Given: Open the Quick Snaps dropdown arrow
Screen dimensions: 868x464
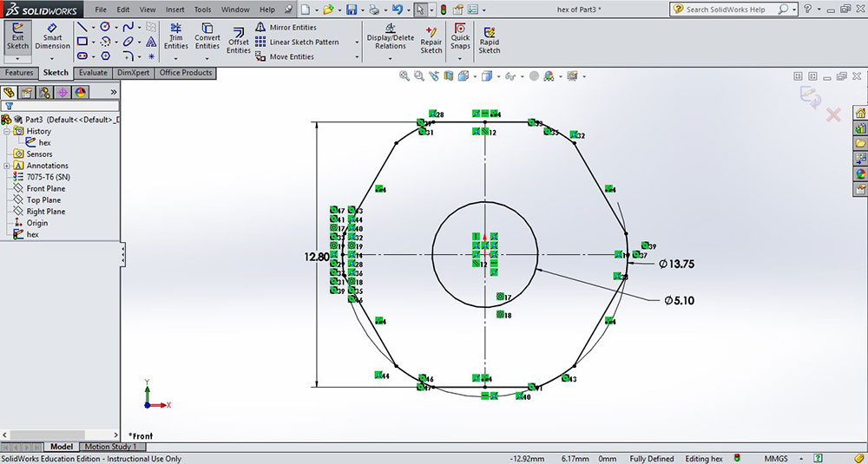Looking at the screenshot, I should tap(460, 59).
